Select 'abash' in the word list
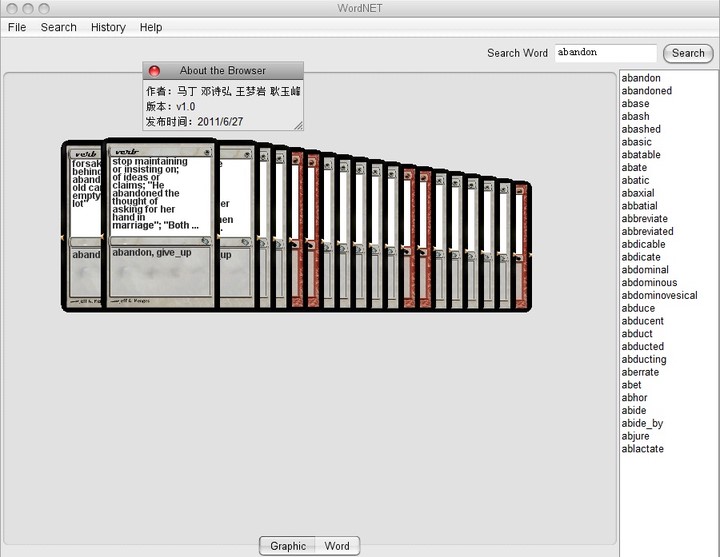720x557 pixels. tap(636, 117)
